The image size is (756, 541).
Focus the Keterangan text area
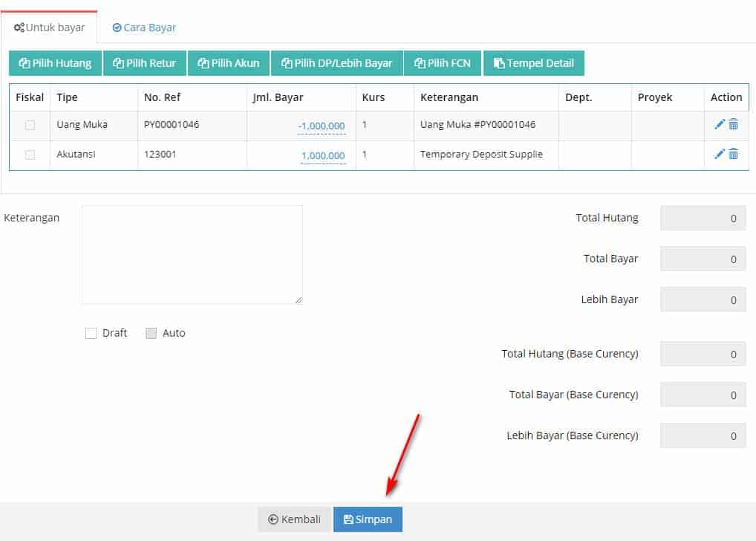coord(192,254)
